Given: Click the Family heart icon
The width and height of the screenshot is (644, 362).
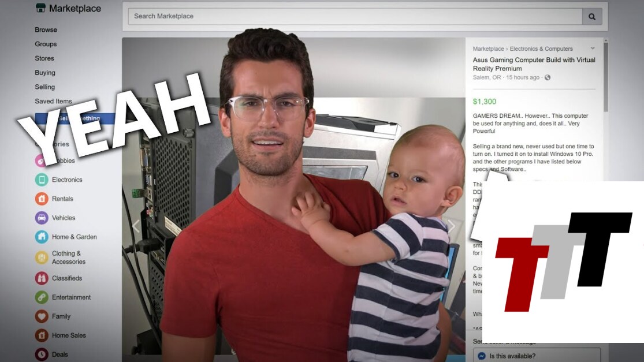Looking at the screenshot, I should [x=42, y=316].
